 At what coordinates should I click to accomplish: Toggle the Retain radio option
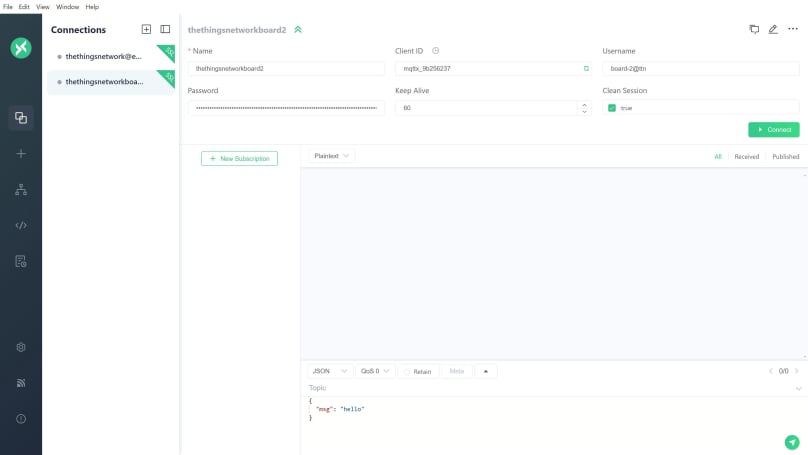[407, 372]
